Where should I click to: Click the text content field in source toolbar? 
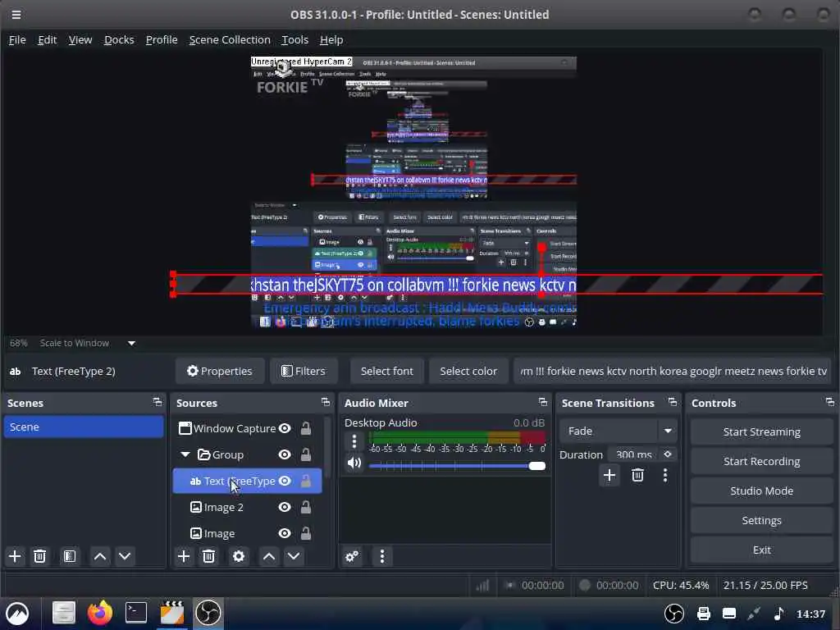(x=673, y=371)
